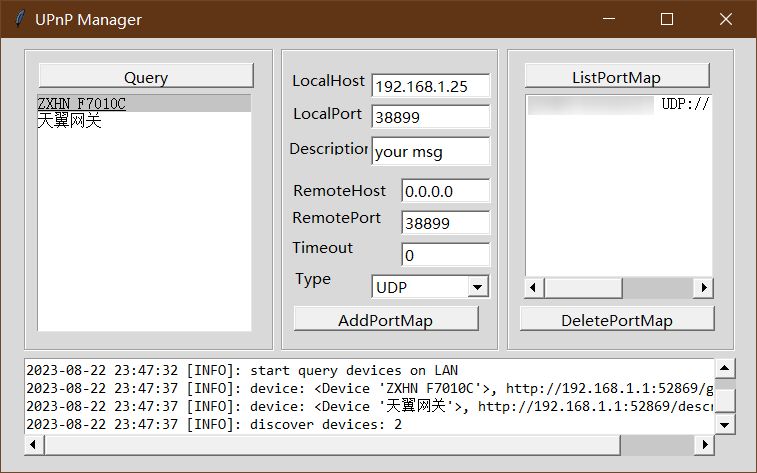The height and width of the screenshot is (473, 757).
Task: Click the Query button
Action: click(146, 76)
